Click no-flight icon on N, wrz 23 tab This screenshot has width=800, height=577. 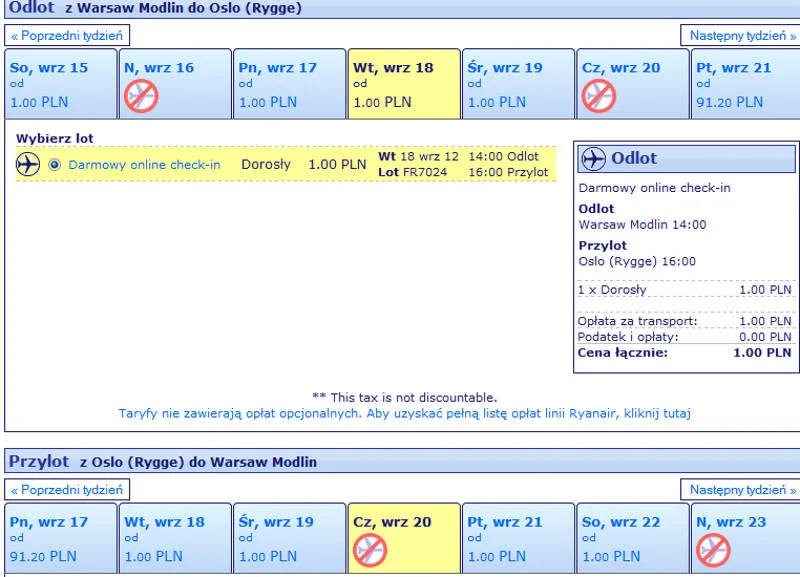(713, 550)
